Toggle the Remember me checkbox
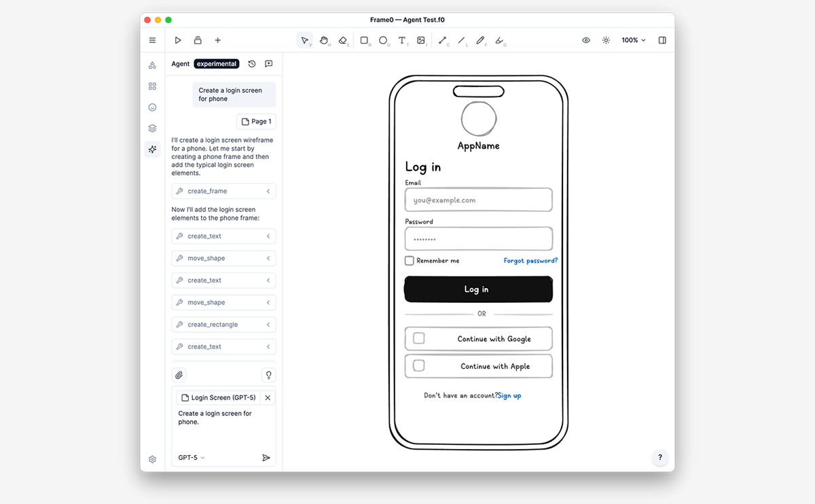 (x=410, y=261)
